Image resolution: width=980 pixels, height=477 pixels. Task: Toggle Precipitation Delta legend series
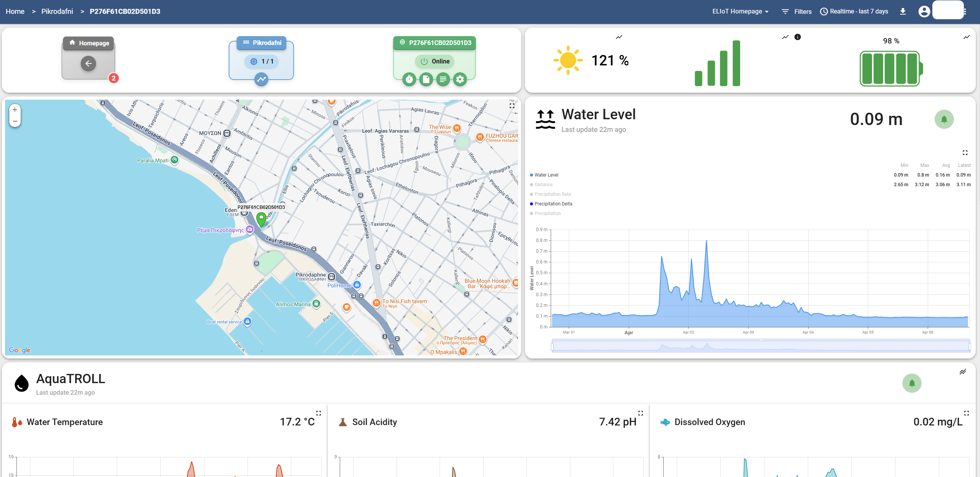553,204
